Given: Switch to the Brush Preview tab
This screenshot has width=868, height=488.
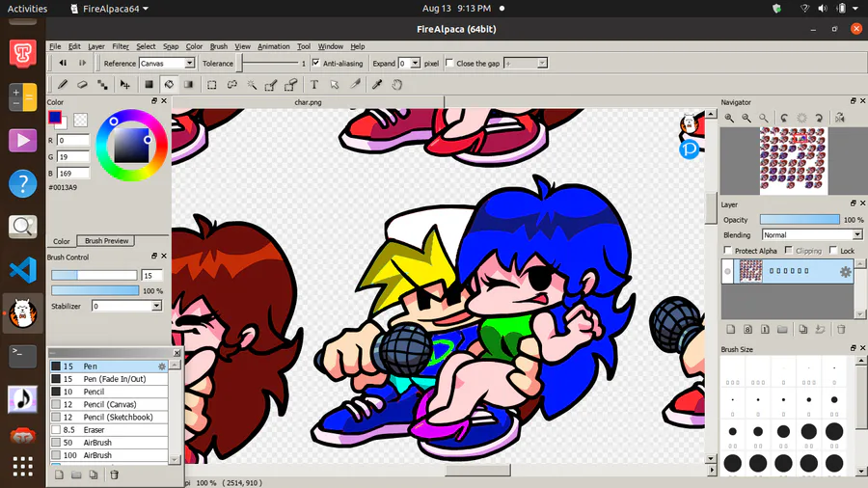Looking at the screenshot, I should pos(106,241).
